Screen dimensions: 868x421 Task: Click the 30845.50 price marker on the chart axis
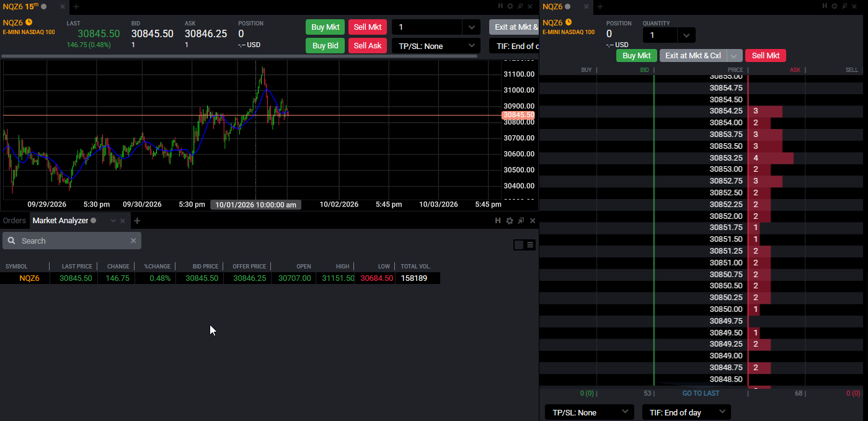[519, 115]
